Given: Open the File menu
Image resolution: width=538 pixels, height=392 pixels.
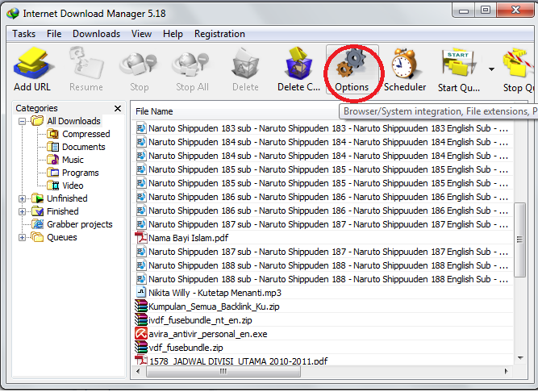Looking at the screenshot, I should pos(54,34).
